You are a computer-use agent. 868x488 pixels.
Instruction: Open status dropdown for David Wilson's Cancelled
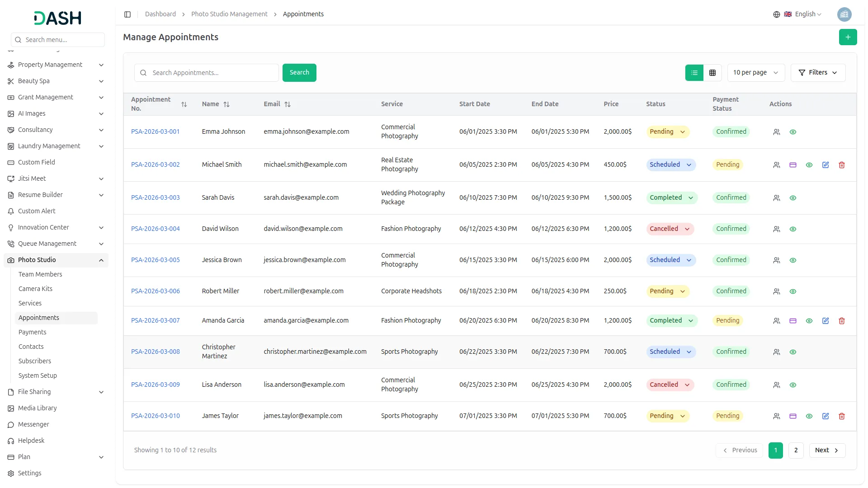670,229
